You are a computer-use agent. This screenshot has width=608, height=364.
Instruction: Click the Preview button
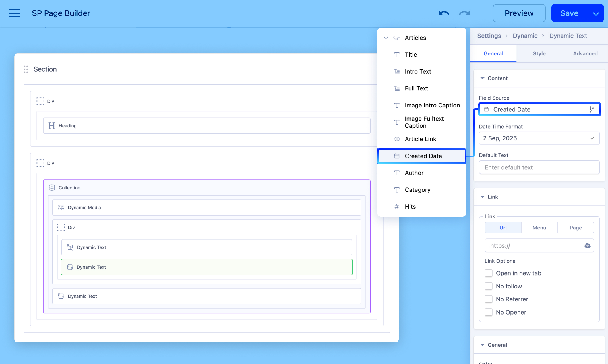click(x=519, y=13)
